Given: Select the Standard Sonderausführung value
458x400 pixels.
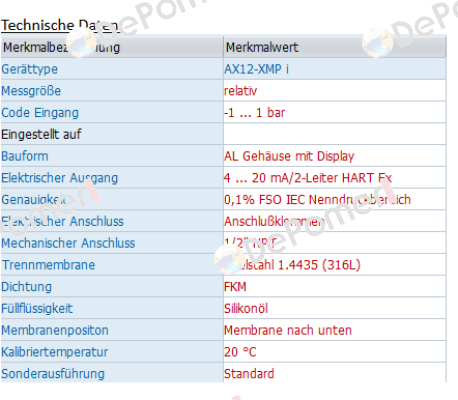Looking at the screenshot, I should coord(249,374).
